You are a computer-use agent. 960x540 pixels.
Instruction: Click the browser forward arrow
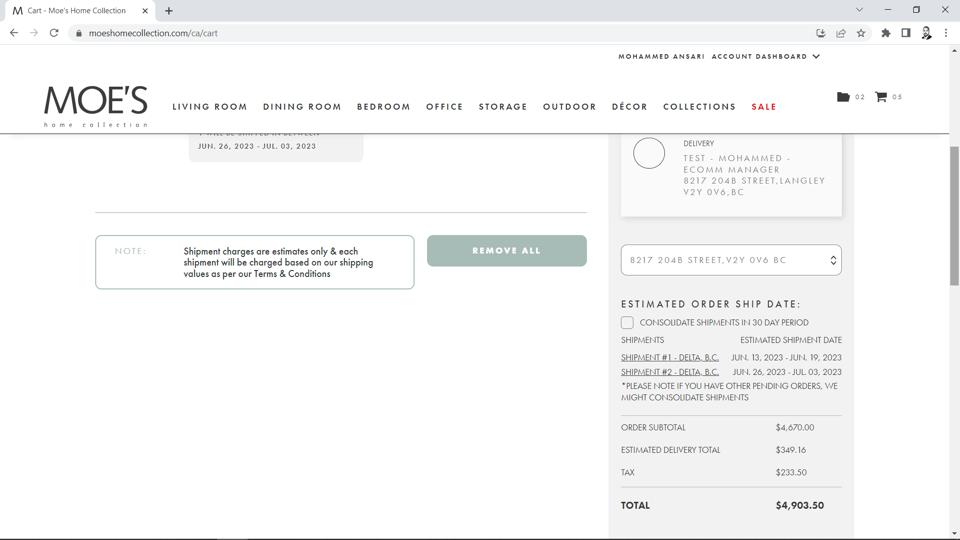34,33
